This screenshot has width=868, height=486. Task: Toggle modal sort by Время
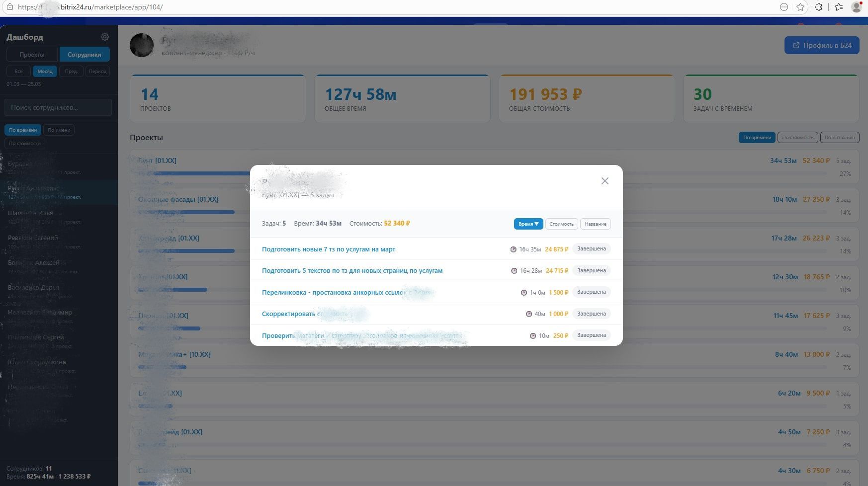click(528, 224)
